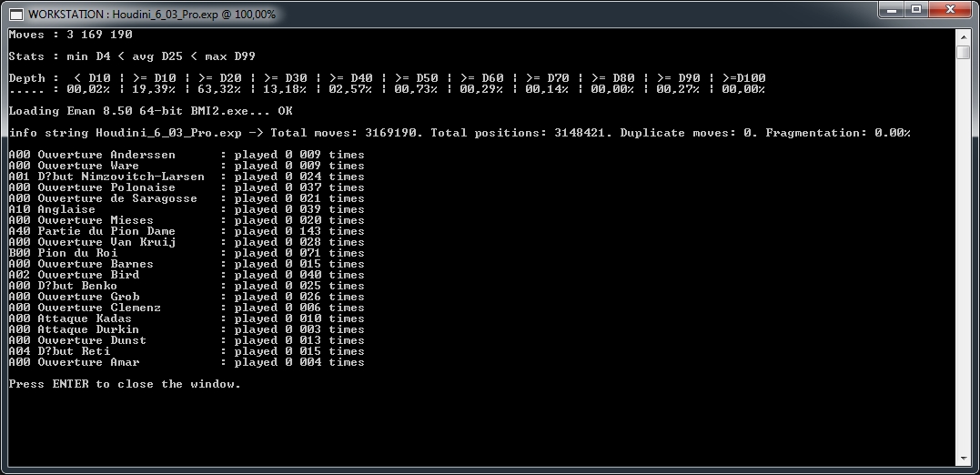
Task: Click the '63,32%' depth value
Action: pyautogui.click(x=219, y=89)
